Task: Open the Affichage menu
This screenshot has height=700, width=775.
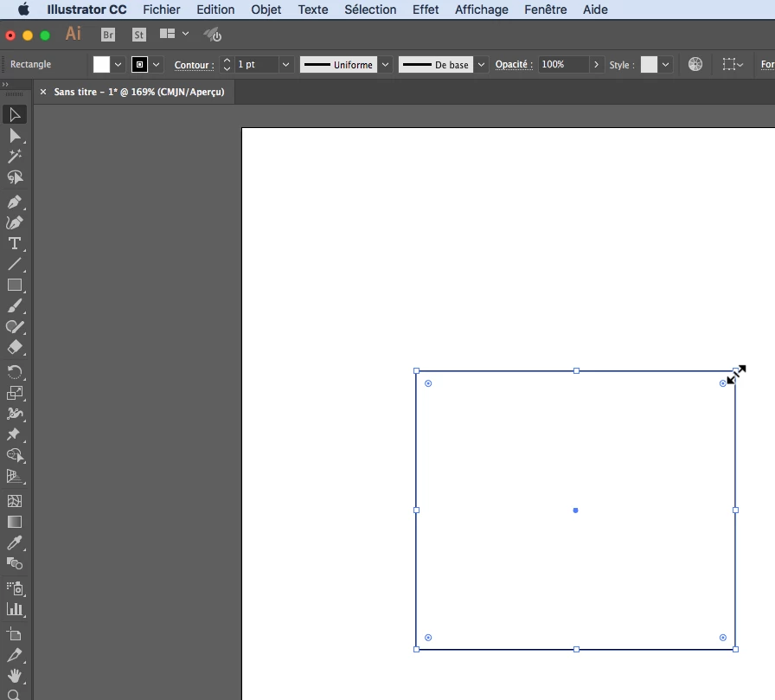Action: 482,10
